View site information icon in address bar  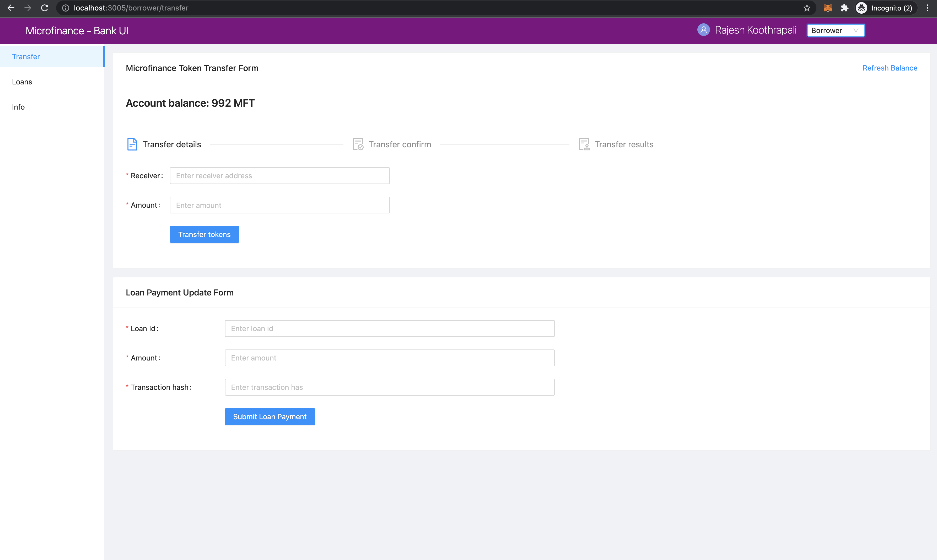click(x=66, y=8)
